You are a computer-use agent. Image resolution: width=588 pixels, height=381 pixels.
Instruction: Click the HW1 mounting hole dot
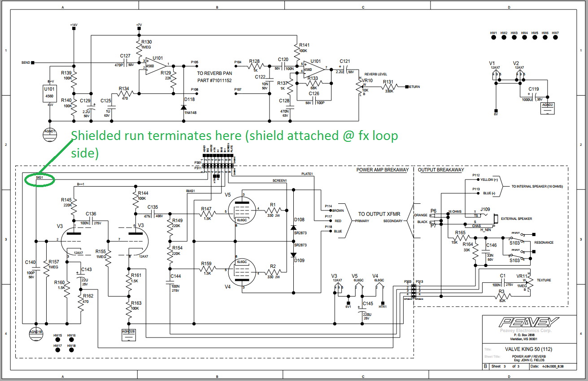493,39
